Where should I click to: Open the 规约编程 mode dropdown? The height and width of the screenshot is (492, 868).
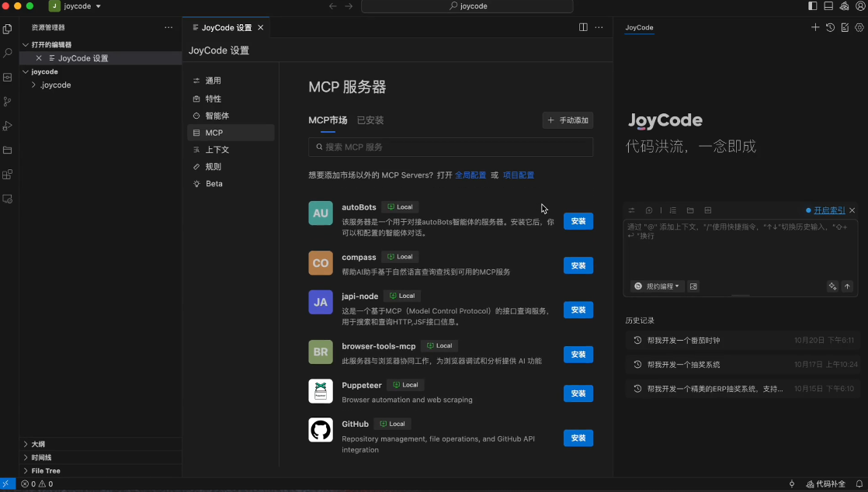[657, 286]
